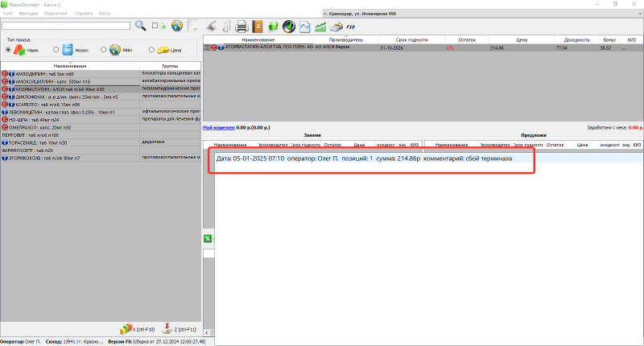Click the red icon of АМЛОДИПИН row
This screenshot has width=644, height=346.
pyautogui.click(x=5, y=74)
